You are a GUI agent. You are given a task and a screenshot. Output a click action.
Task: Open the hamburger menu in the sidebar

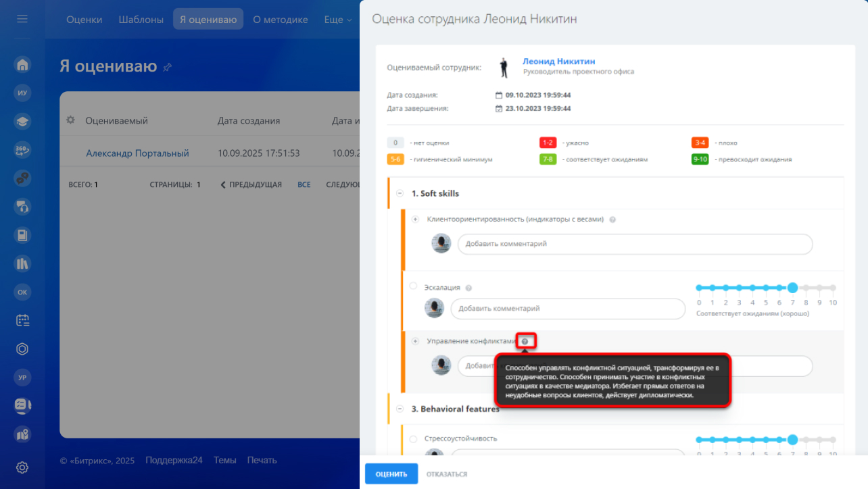(22, 19)
